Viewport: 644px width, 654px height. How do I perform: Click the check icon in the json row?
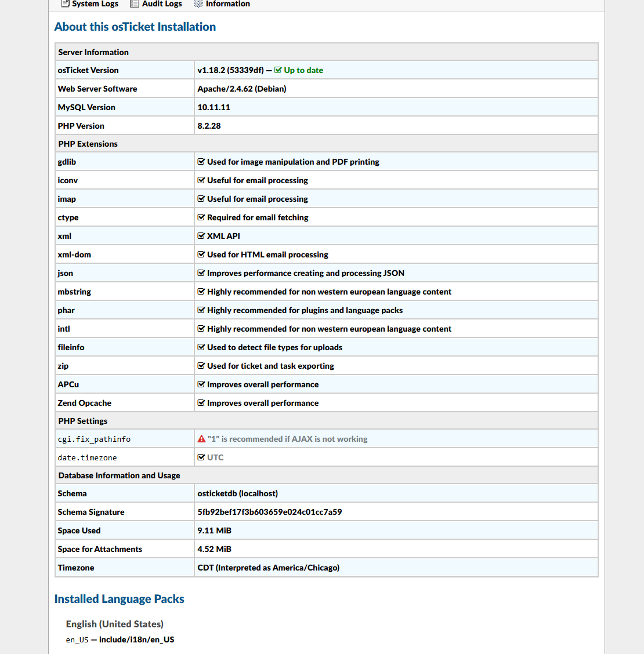tap(201, 273)
